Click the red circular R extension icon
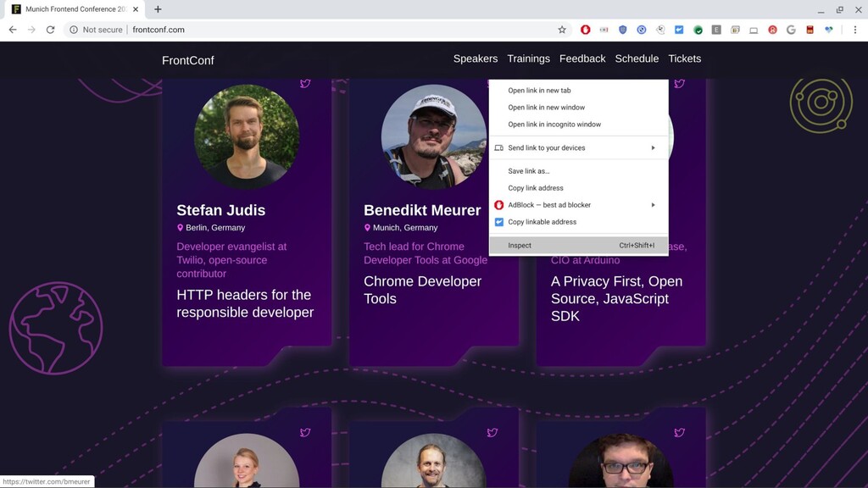868x488 pixels. pyautogui.click(x=772, y=30)
